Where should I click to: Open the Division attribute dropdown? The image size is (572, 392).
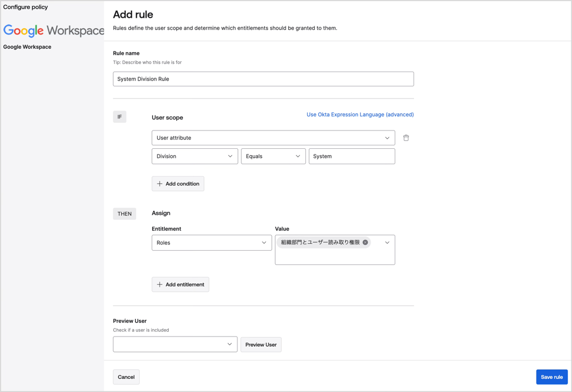[x=195, y=156]
